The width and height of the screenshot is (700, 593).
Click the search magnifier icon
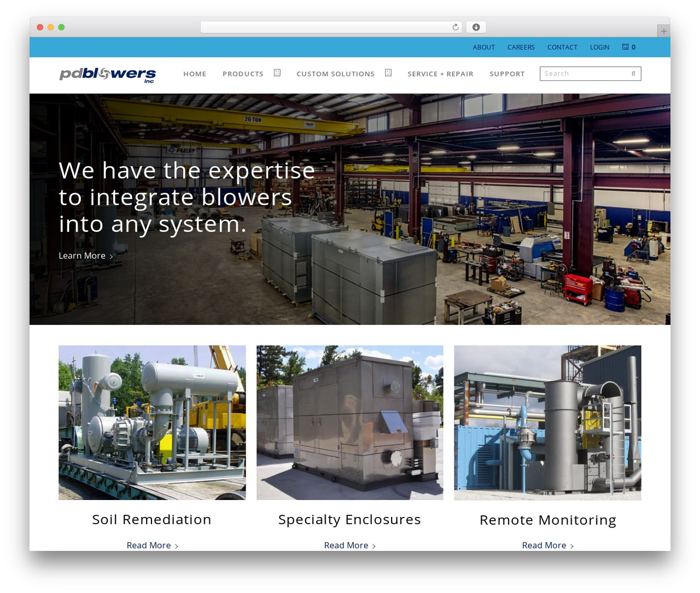[633, 74]
